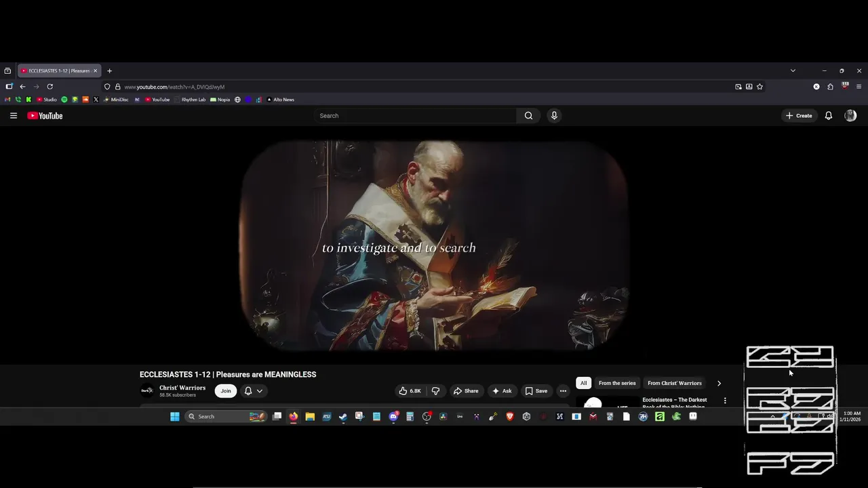Go back one page

[x=22, y=87]
